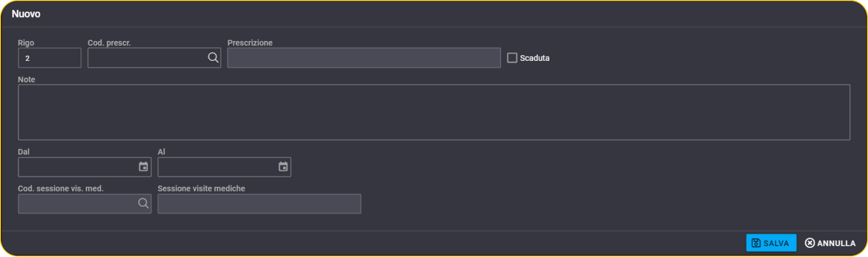Viewport: 868px width, 257px height.
Task: Click into the Cod. prescr. text field
Action: [x=147, y=58]
